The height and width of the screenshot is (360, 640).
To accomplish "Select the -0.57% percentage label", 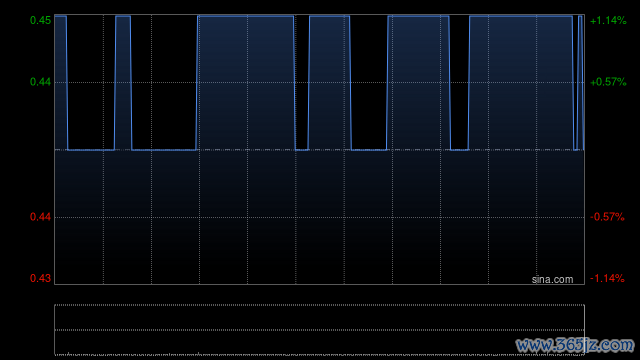I will (x=607, y=217).
